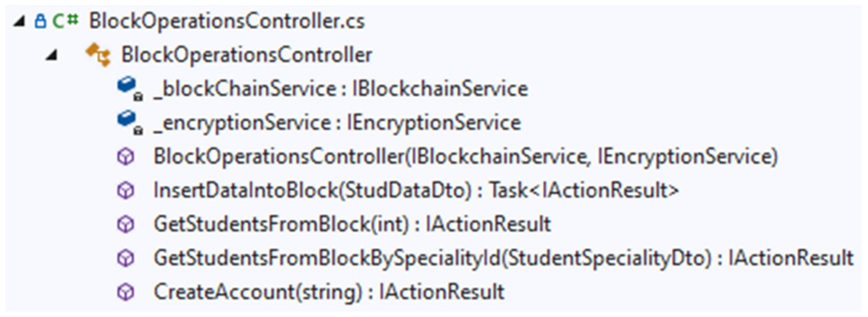Click the blue source control lock icon
This screenshot has height=317, width=868.
[x=40, y=21]
